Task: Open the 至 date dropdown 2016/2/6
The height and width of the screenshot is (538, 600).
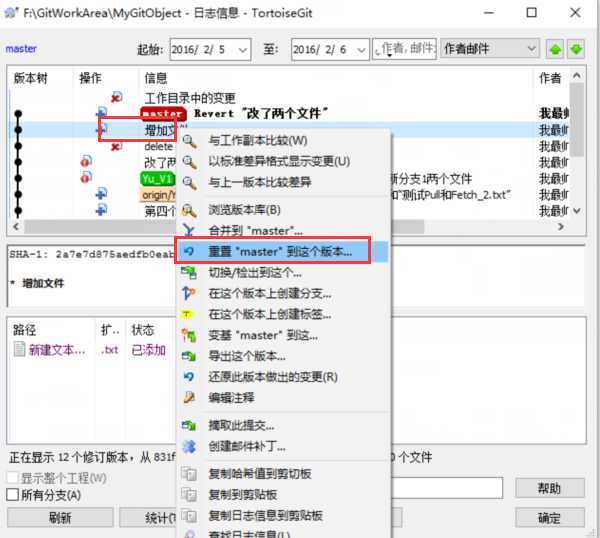Action: click(x=361, y=50)
